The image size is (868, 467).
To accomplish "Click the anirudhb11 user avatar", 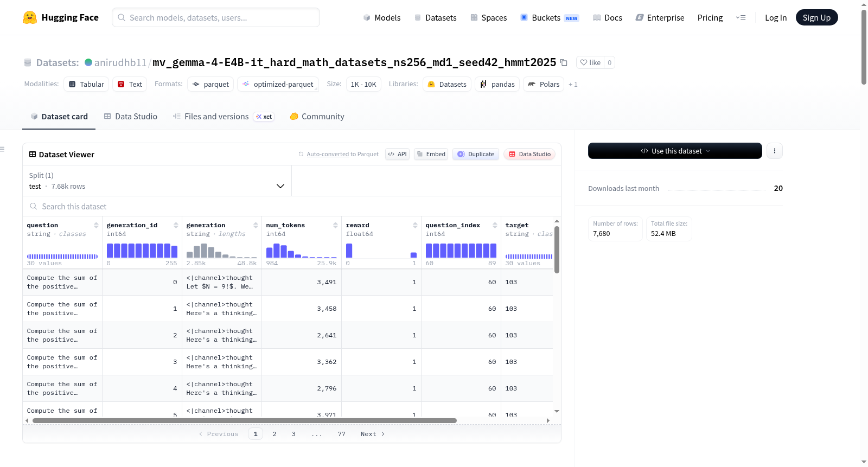I will [x=88, y=62].
